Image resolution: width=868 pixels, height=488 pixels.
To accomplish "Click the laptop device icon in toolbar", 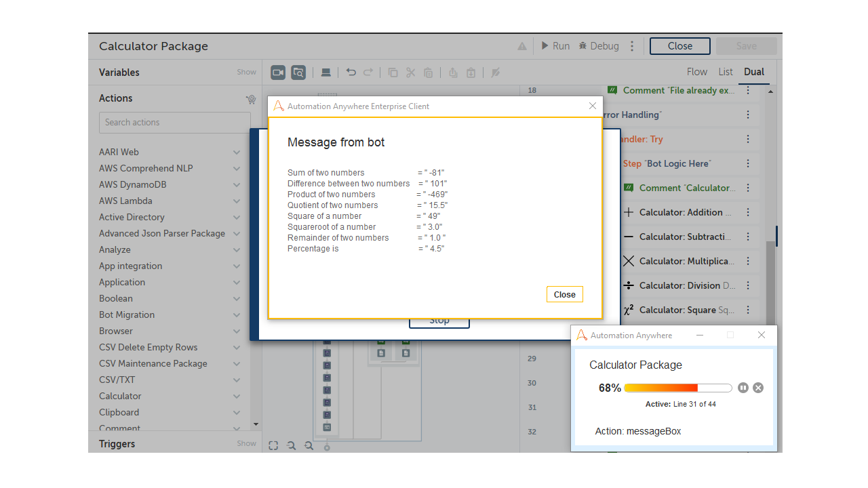I will (326, 73).
